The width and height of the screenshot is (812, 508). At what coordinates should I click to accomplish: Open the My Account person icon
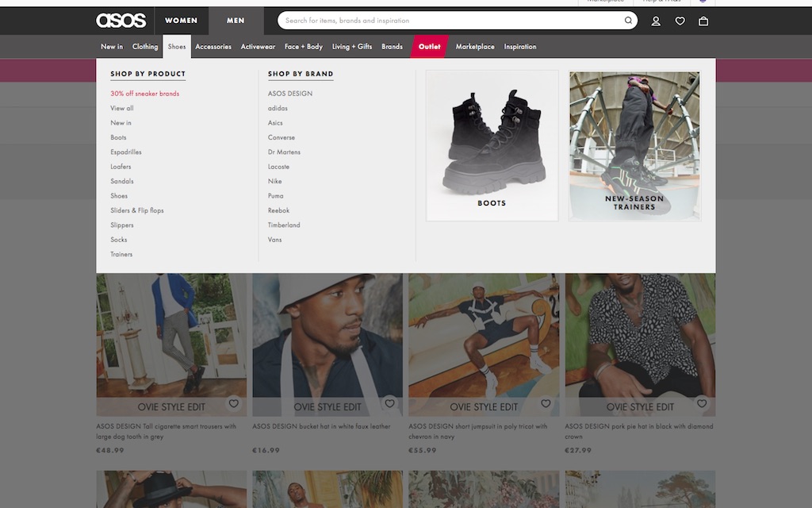[x=656, y=21]
